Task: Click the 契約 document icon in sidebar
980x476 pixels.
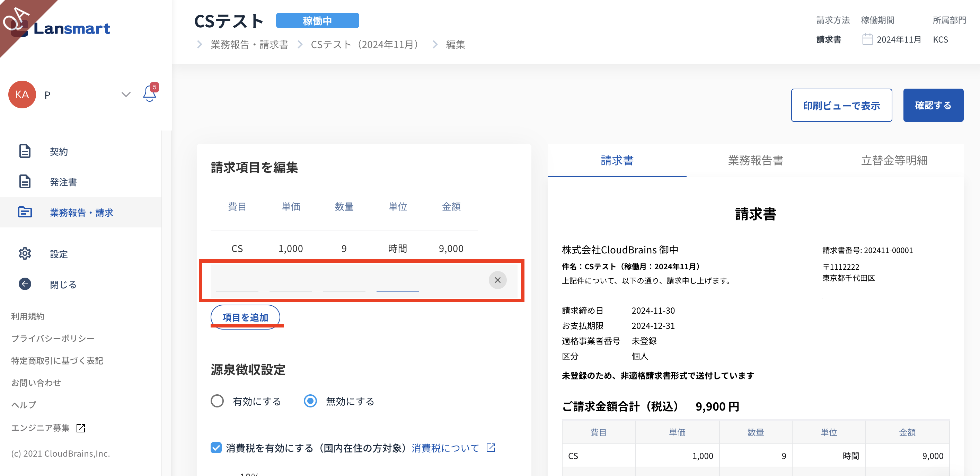Action: tap(25, 151)
